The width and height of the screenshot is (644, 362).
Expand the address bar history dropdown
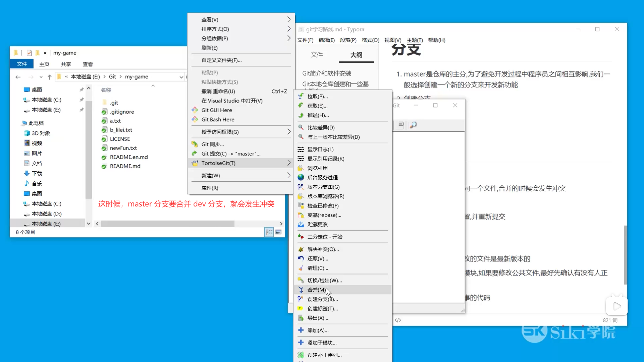click(181, 77)
